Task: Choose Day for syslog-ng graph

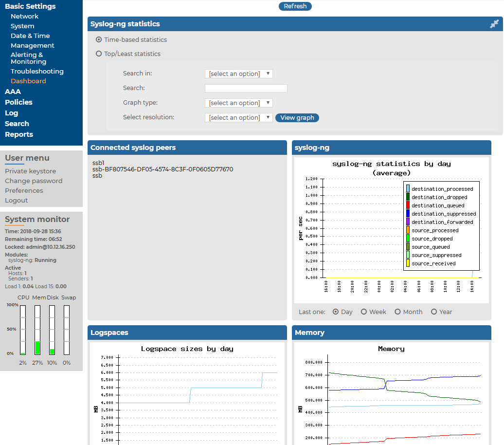Action: tap(336, 312)
